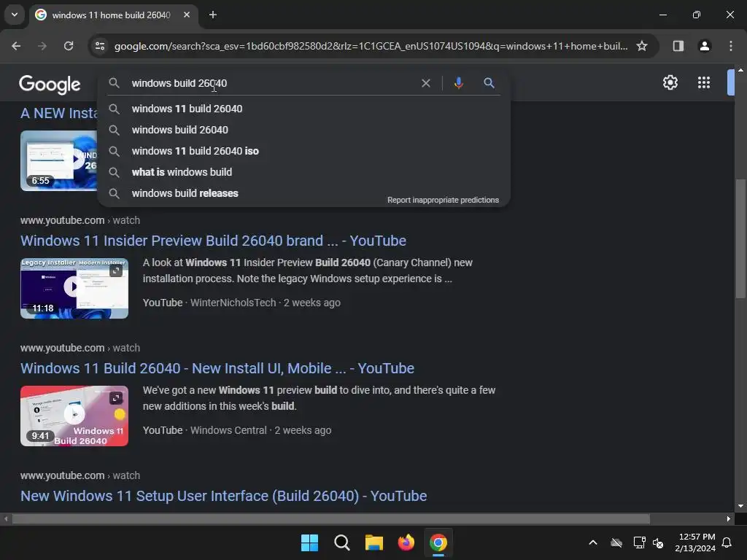
Task: Go back with the browser back arrow
Action: coord(16,46)
